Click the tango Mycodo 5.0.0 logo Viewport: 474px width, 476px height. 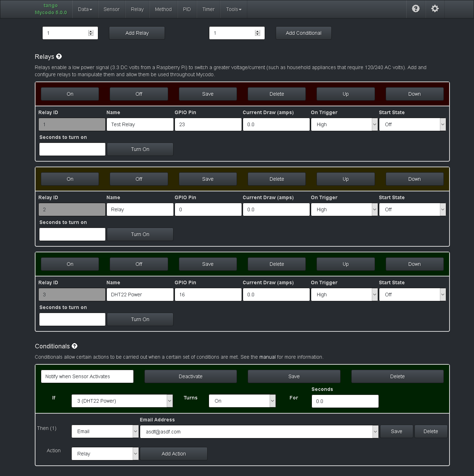51,9
